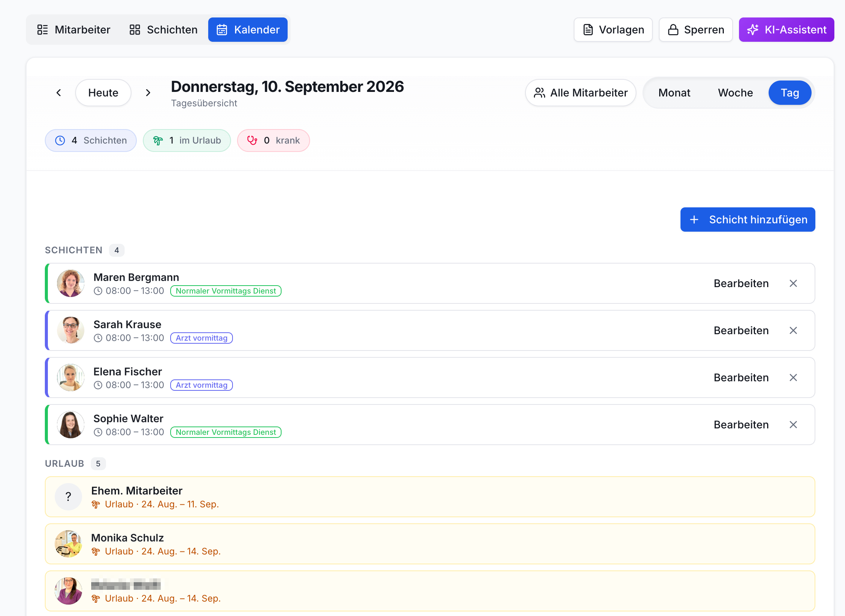Open the Vorlagen templates menu

coord(613,30)
